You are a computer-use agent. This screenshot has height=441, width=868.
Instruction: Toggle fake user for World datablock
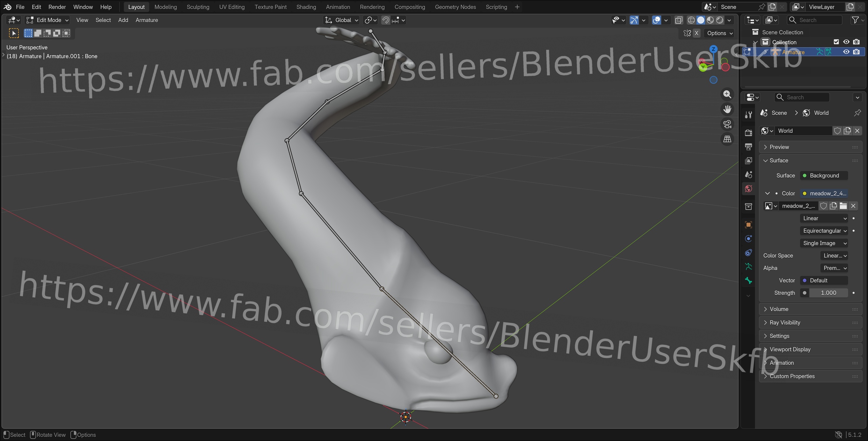point(837,131)
